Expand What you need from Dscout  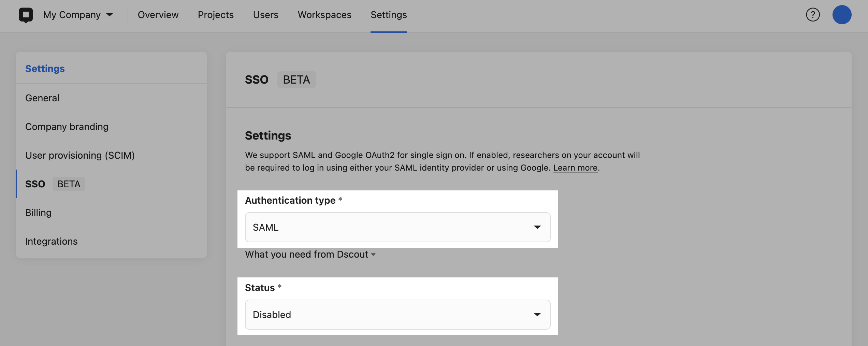point(310,255)
